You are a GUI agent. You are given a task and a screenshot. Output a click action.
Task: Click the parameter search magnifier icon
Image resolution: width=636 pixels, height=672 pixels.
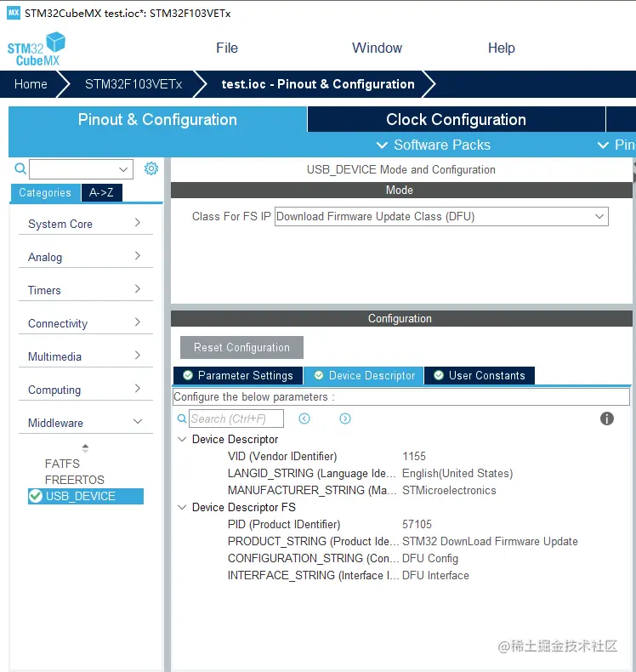point(182,419)
